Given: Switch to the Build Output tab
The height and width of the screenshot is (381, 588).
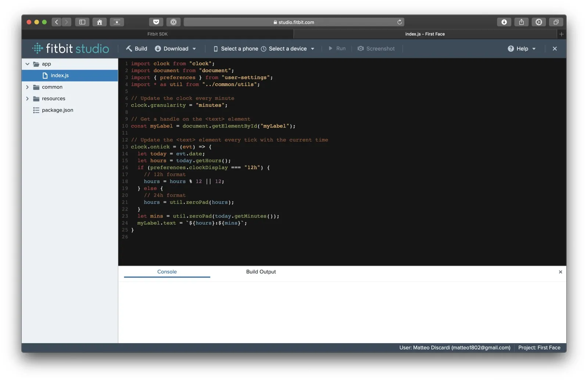Looking at the screenshot, I should coord(261,272).
